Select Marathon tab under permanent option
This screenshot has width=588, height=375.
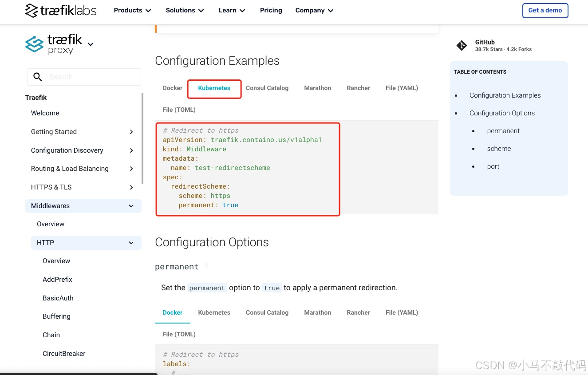[318, 312]
